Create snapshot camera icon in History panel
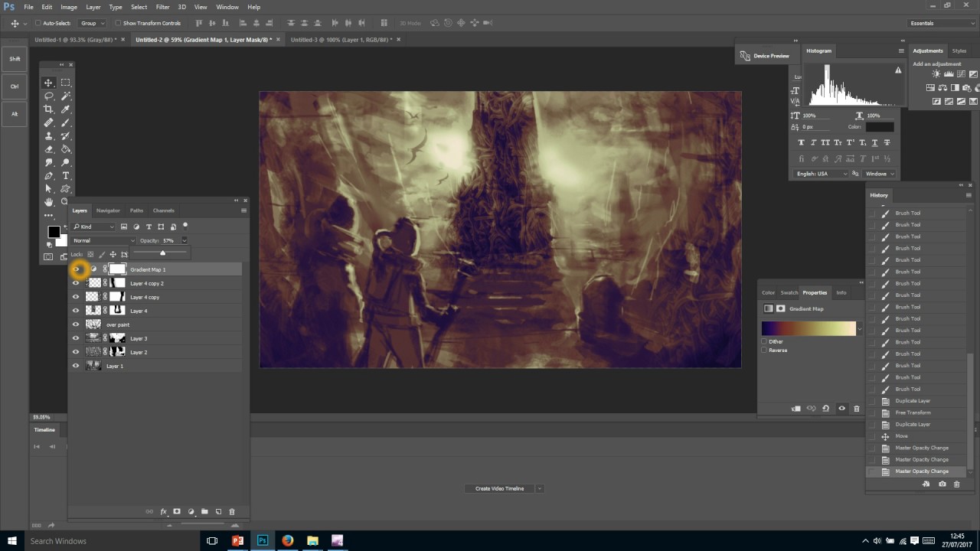This screenshot has width=980, height=551. pos(942,484)
